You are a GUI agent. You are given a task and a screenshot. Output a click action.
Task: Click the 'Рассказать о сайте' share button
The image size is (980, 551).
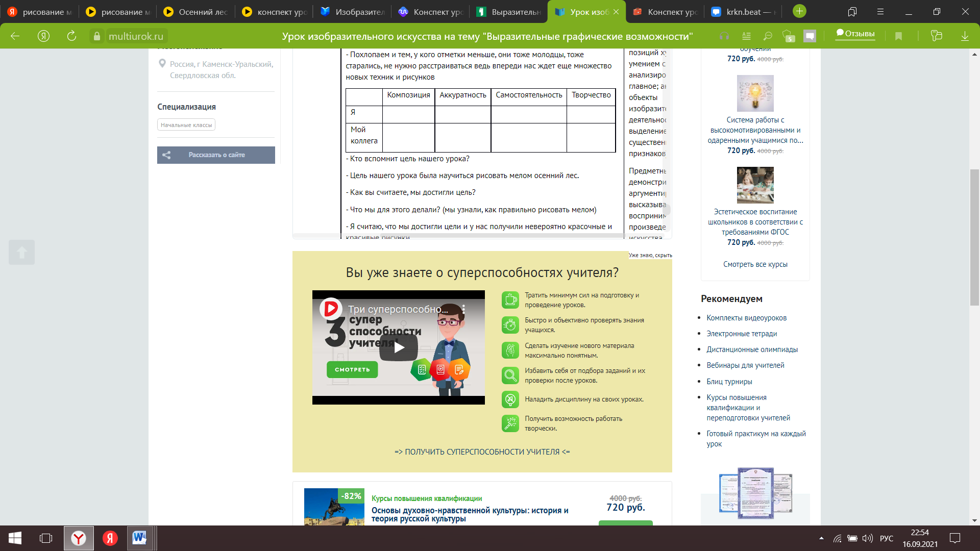pyautogui.click(x=216, y=155)
